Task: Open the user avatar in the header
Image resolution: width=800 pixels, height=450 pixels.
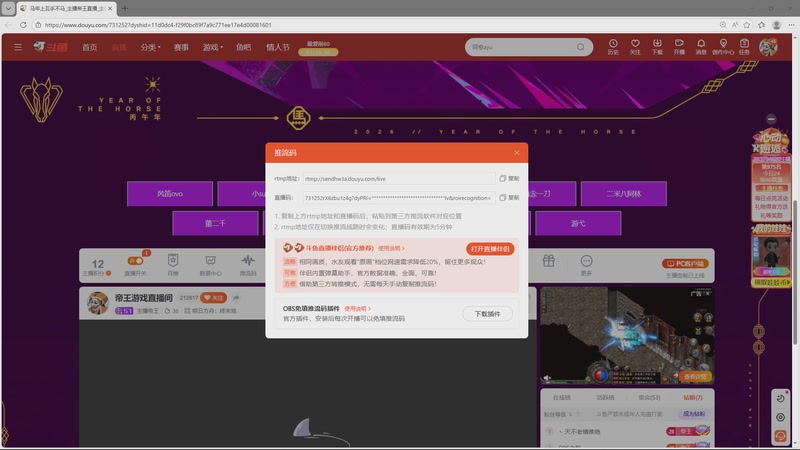Action: point(768,47)
